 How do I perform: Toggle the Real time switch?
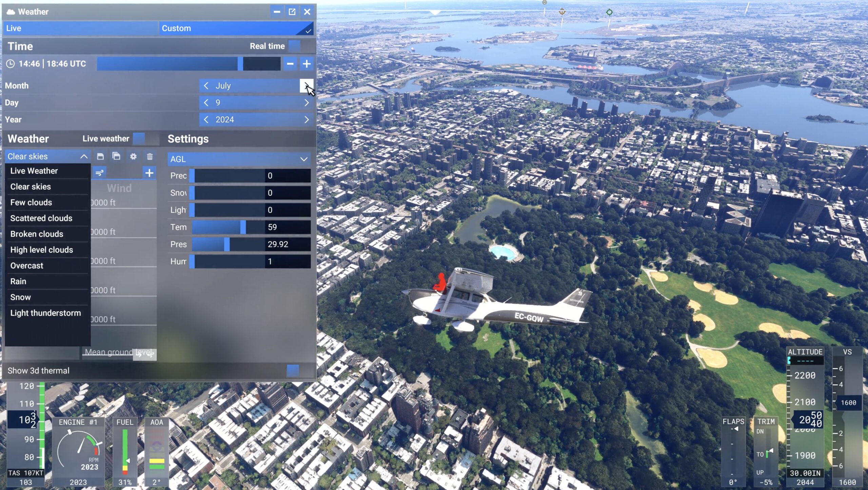click(300, 46)
